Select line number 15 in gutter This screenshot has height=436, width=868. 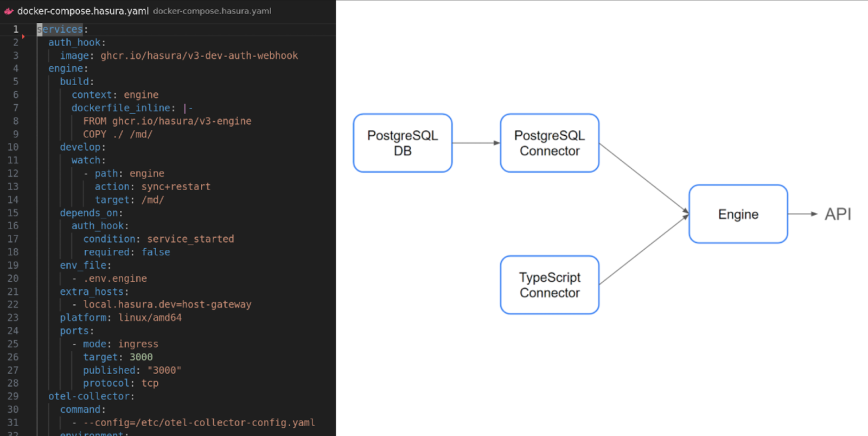click(x=13, y=213)
